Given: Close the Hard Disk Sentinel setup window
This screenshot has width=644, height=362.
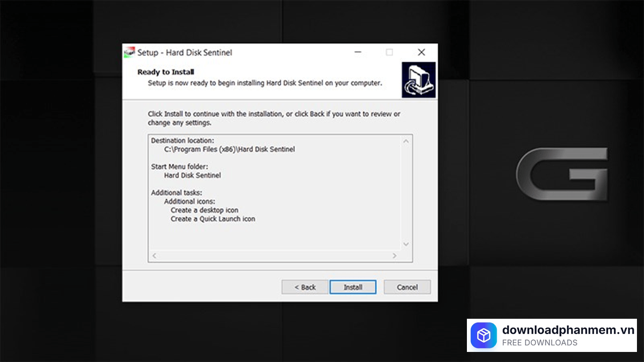Looking at the screenshot, I should 421,52.
